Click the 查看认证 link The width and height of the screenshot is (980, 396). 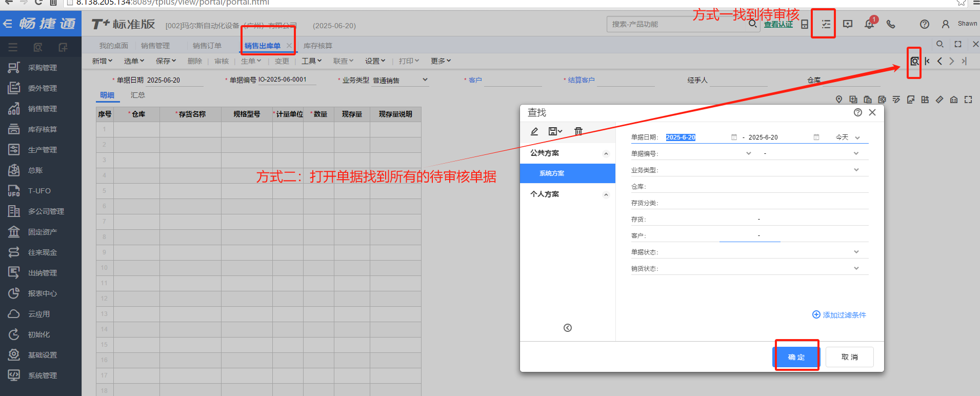(778, 24)
